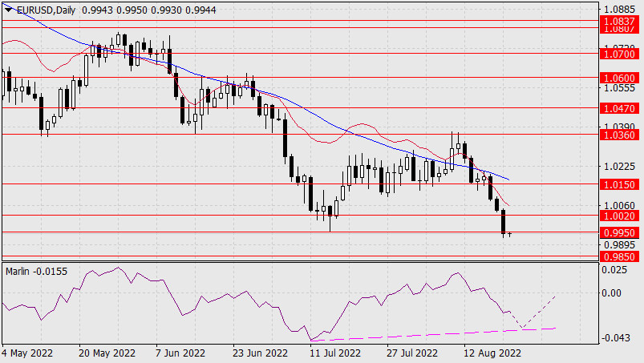Viewport: 644px width, 363px height.
Task: Select the 1.0700 price level label
Action: point(619,54)
